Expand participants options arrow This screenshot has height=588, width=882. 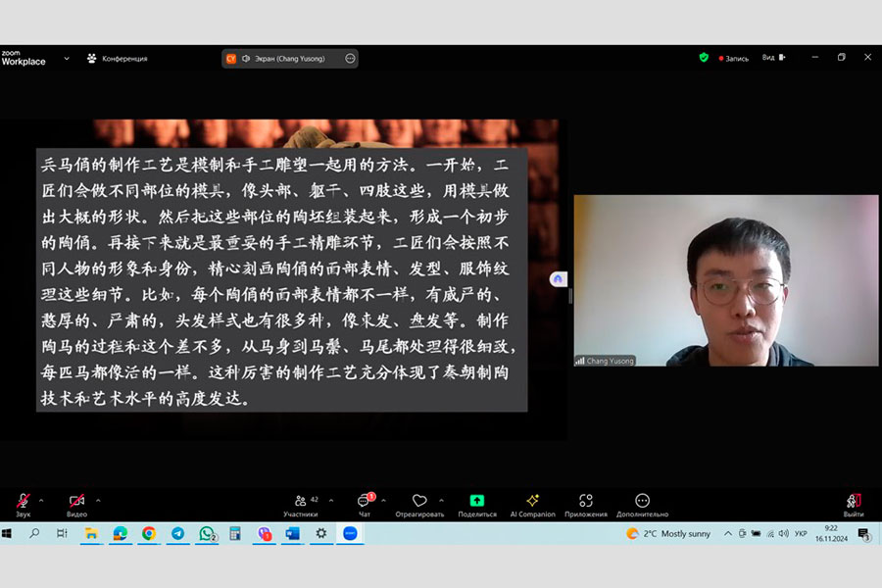[x=331, y=500]
